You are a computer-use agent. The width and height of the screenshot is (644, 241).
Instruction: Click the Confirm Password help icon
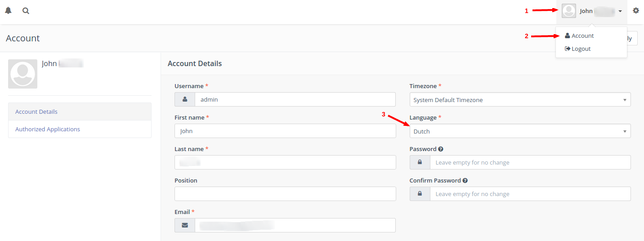[465, 181]
